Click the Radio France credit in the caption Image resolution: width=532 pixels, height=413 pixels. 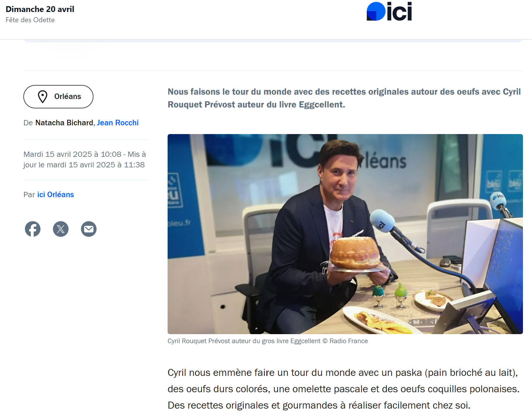[x=349, y=341]
